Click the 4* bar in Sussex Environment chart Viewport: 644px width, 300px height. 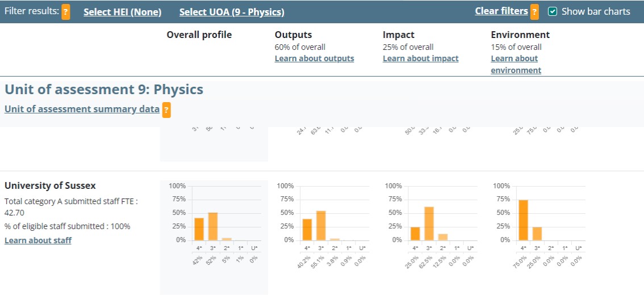click(x=523, y=220)
